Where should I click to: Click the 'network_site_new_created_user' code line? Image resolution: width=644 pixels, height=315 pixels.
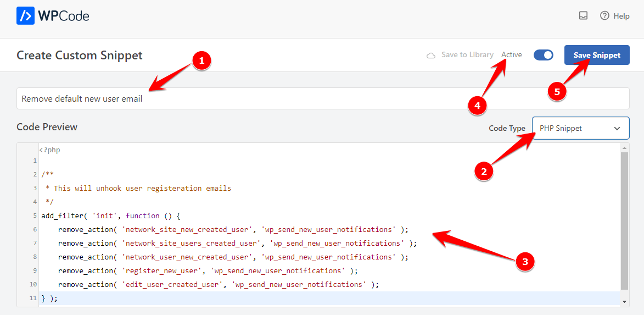click(x=233, y=229)
